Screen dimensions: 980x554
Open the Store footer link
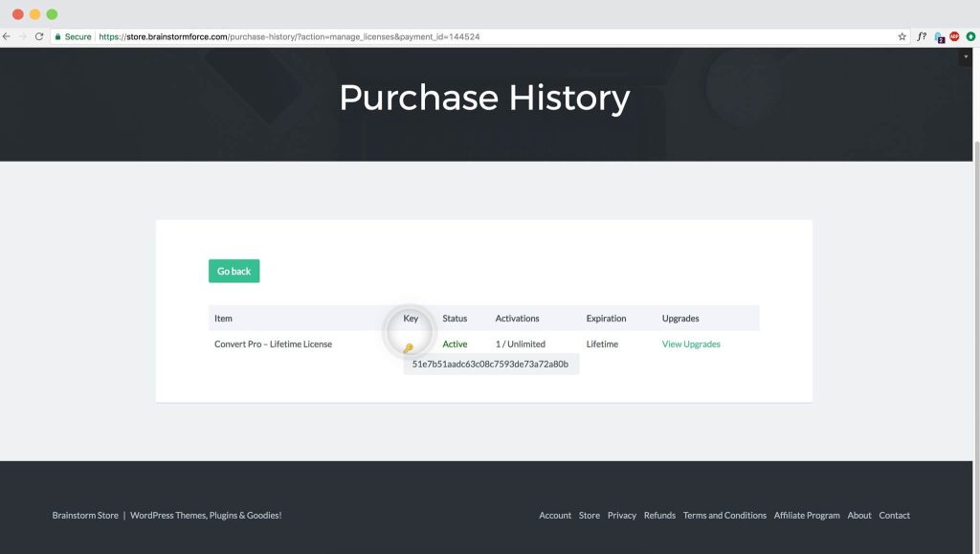tap(590, 516)
